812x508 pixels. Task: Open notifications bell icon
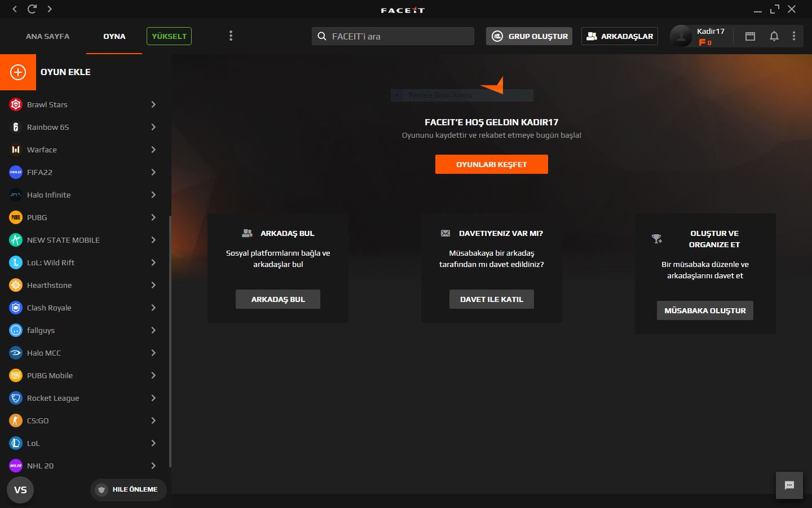pos(774,36)
